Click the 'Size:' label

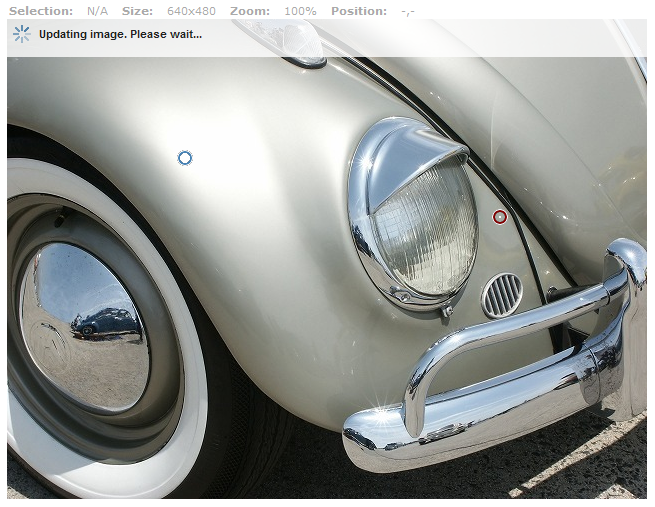click(137, 11)
